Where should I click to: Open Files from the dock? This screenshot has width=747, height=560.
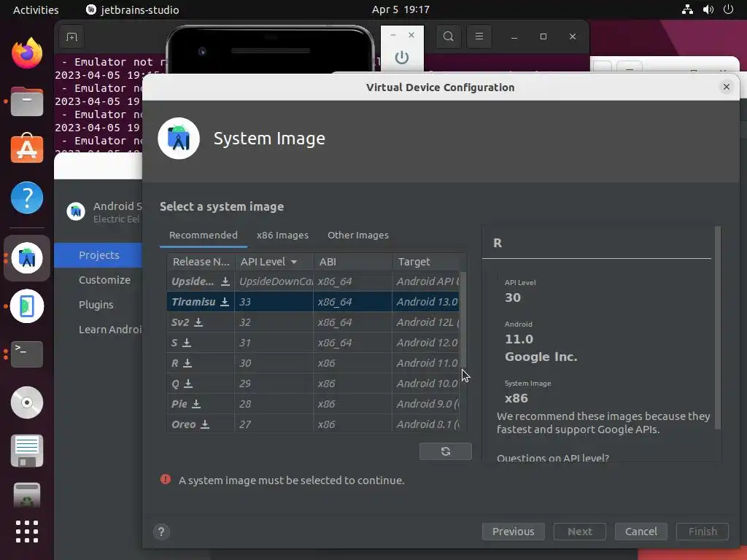coord(27,101)
